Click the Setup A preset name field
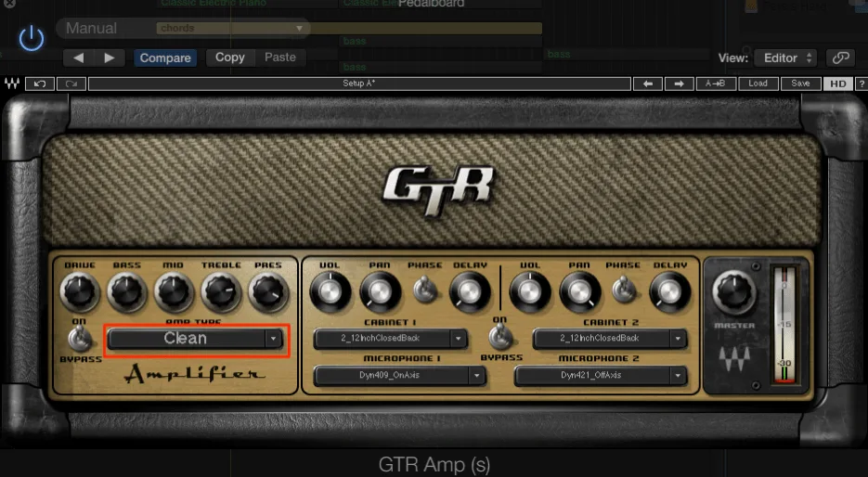This screenshot has width=868, height=477. [359, 84]
